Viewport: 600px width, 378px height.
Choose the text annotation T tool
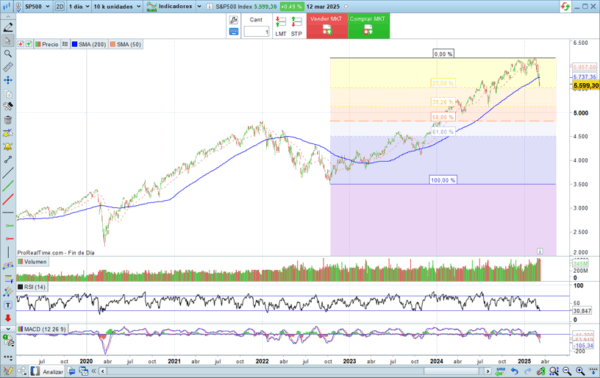click(x=8, y=305)
